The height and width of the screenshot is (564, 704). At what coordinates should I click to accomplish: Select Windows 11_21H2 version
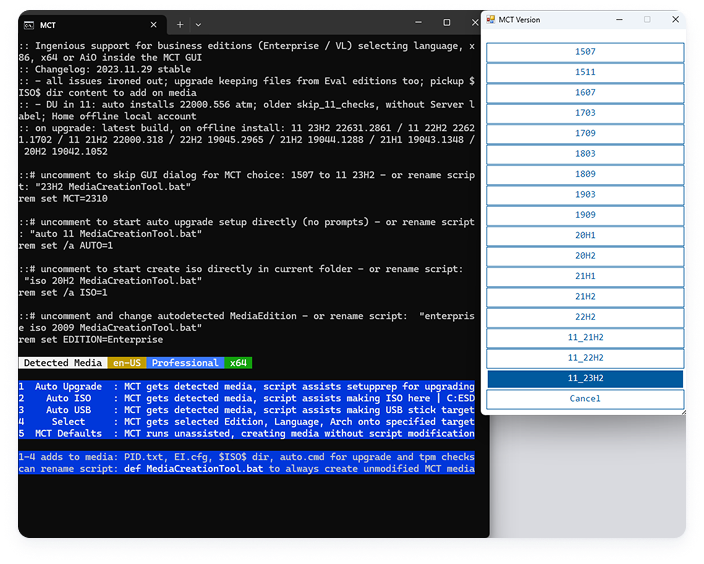585,338
